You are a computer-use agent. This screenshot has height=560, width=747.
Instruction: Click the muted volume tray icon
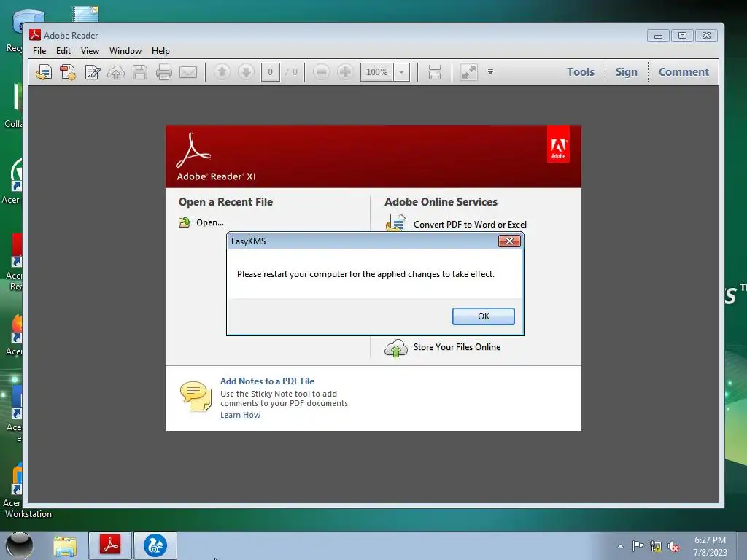(673, 547)
